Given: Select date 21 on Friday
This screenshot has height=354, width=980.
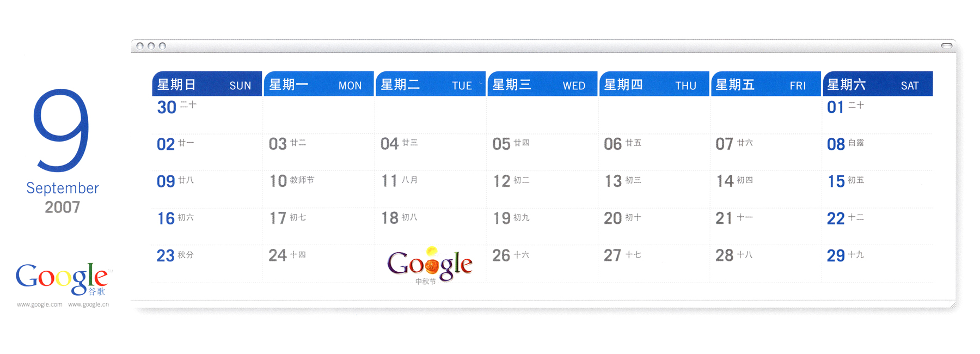Looking at the screenshot, I should 724,219.
